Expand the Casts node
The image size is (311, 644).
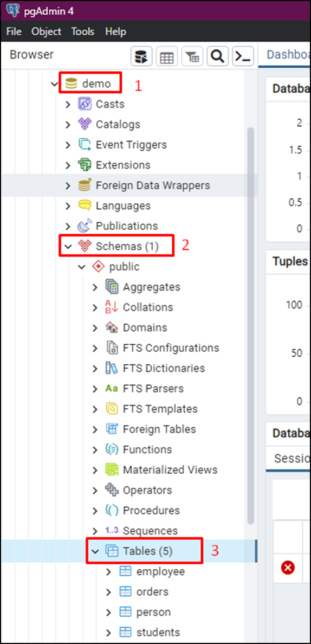68,104
